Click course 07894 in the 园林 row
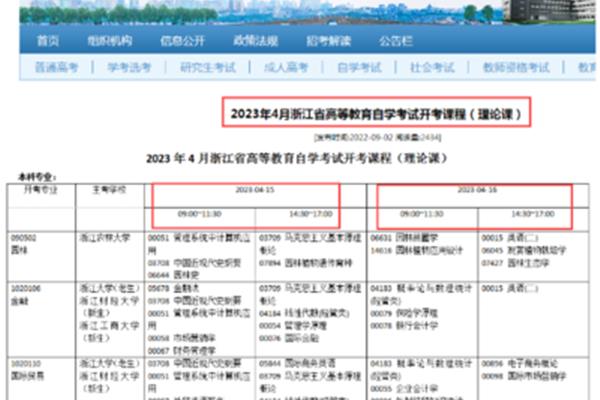This screenshot has width=600, height=400. pos(305,263)
